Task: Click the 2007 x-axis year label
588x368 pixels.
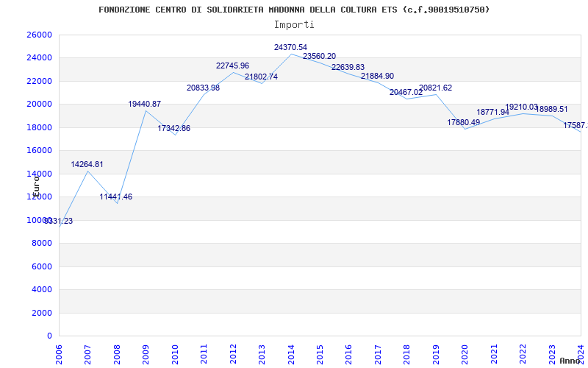Action: tap(87, 354)
